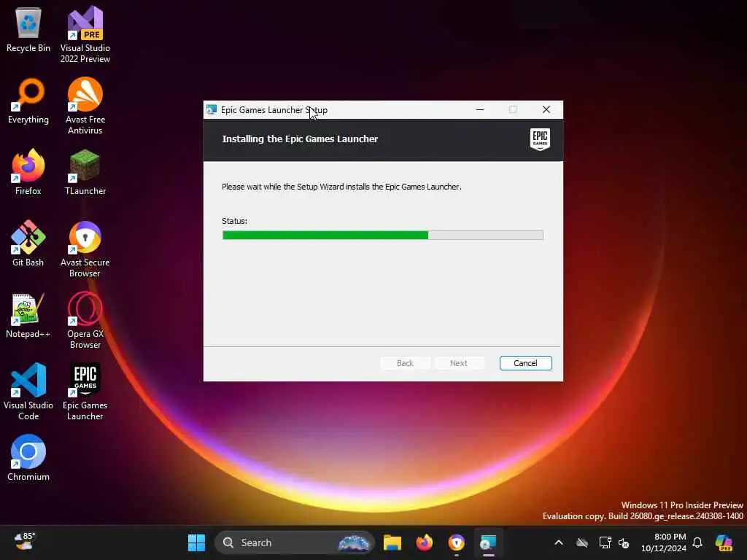Close the Epic Games Launcher Setup window
This screenshot has height=560, width=747.
pos(546,110)
